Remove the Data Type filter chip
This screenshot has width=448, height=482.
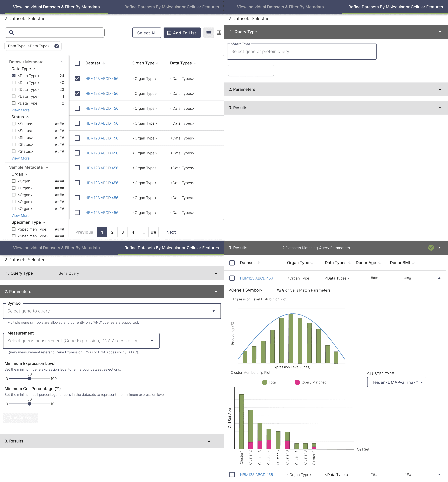click(56, 46)
